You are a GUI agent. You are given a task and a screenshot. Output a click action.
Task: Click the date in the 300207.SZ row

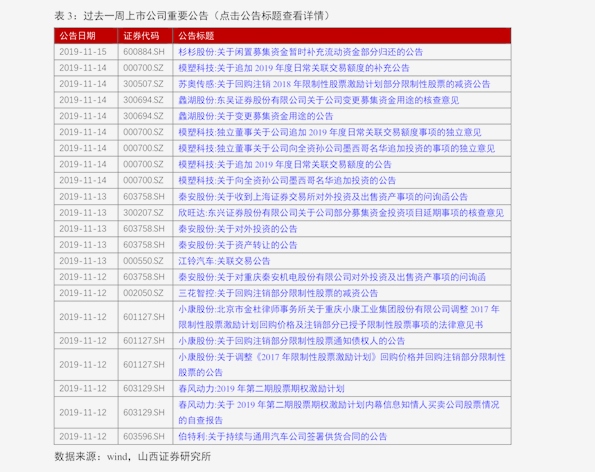83,212
